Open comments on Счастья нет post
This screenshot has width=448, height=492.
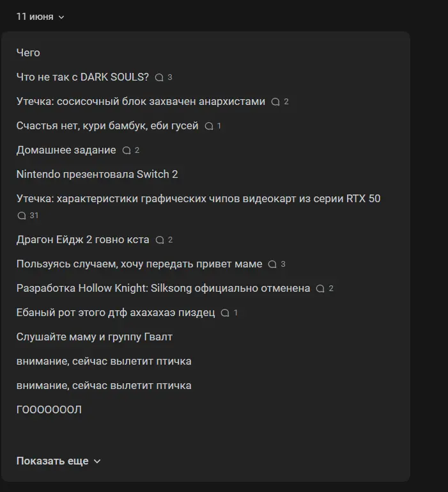(209, 126)
